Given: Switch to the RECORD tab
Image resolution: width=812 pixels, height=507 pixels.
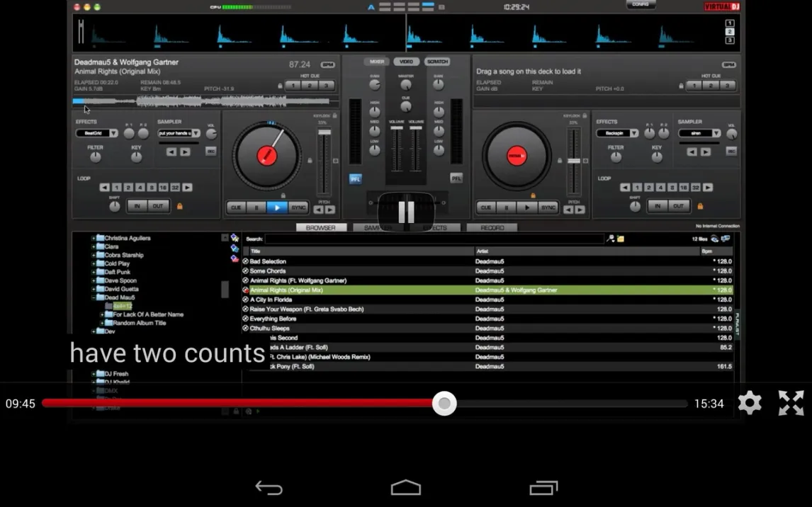Looking at the screenshot, I should [x=492, y=228].
